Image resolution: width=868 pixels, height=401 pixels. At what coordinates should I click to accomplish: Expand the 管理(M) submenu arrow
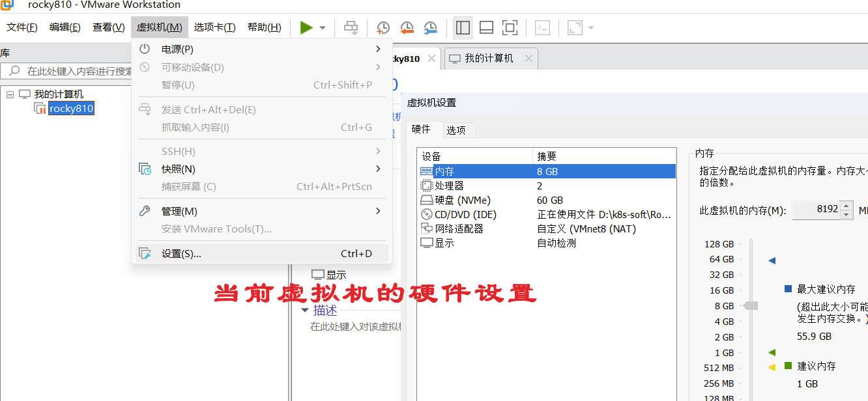pos(378,211)
